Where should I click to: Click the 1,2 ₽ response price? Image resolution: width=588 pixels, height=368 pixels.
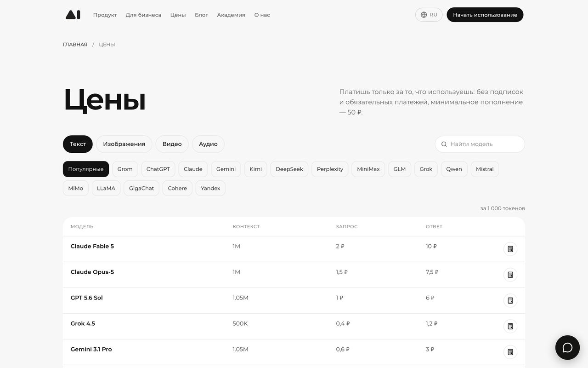pyautogui.click(x=432, y=323)
